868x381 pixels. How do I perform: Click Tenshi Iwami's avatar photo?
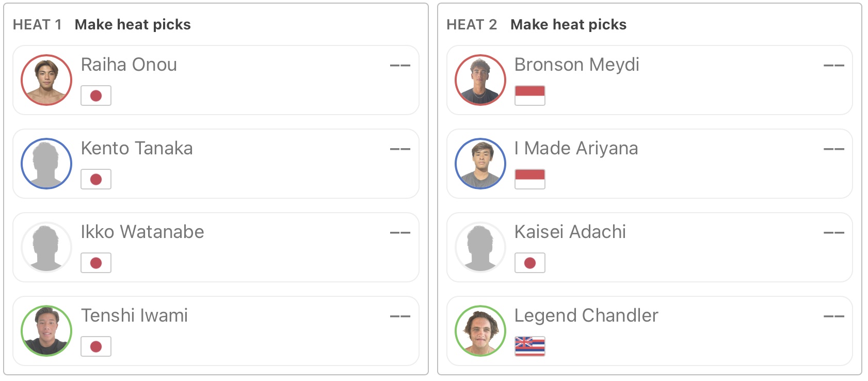[x=46, y=331]
